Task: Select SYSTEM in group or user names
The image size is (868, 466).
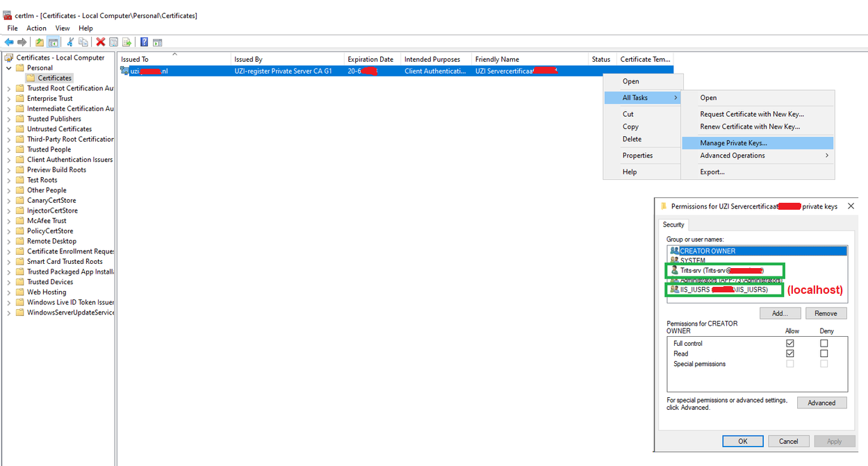Action: pos(692,260)
